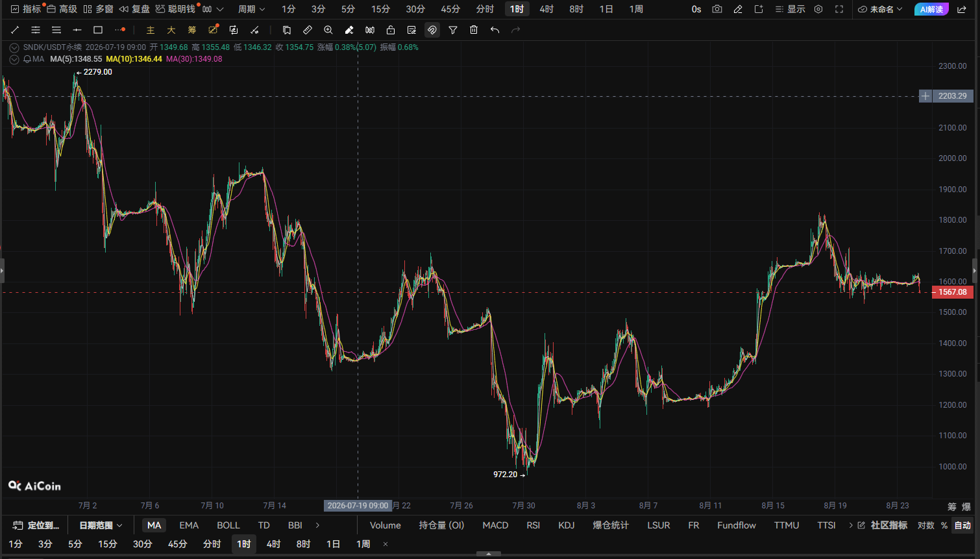Click the 定位到 locate button
This screenshot has height=559, width=980.
[36, 525]
